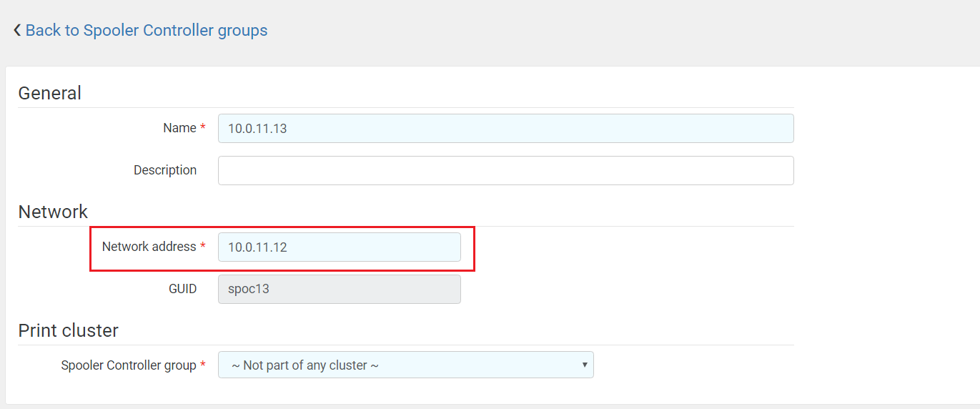Screen dimensions: 980x409
Task: Click the required asterisk beside Network address
Action: pos(203,247)
